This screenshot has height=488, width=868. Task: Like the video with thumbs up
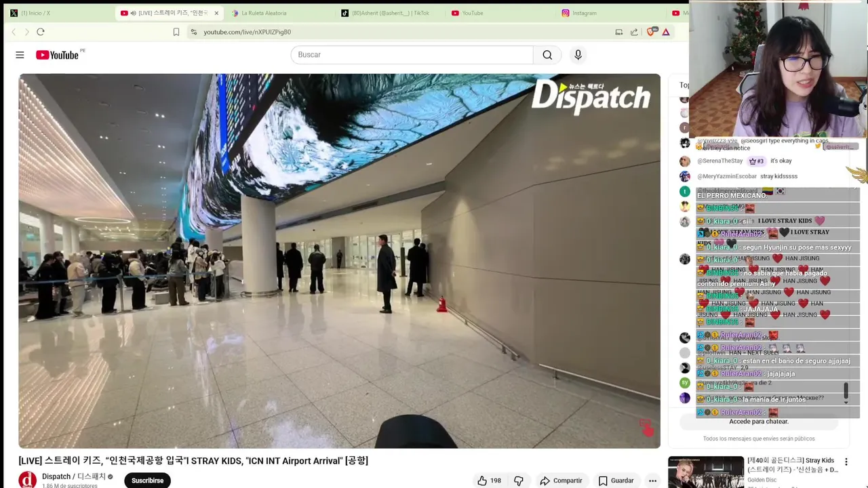click(489, 481)
